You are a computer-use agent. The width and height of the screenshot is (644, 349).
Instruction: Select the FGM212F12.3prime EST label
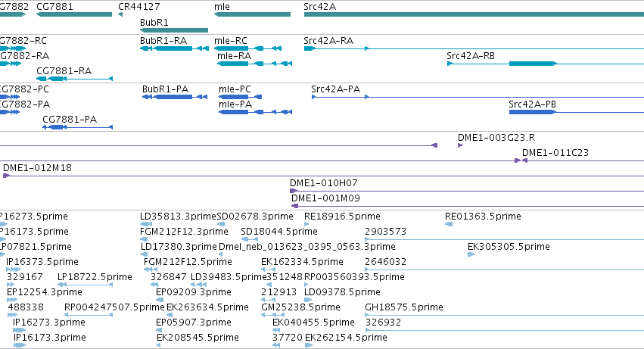[x=184, y=232]
